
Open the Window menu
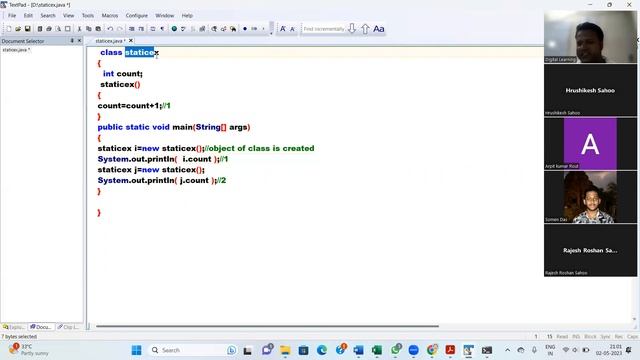(x=164, y=16)
